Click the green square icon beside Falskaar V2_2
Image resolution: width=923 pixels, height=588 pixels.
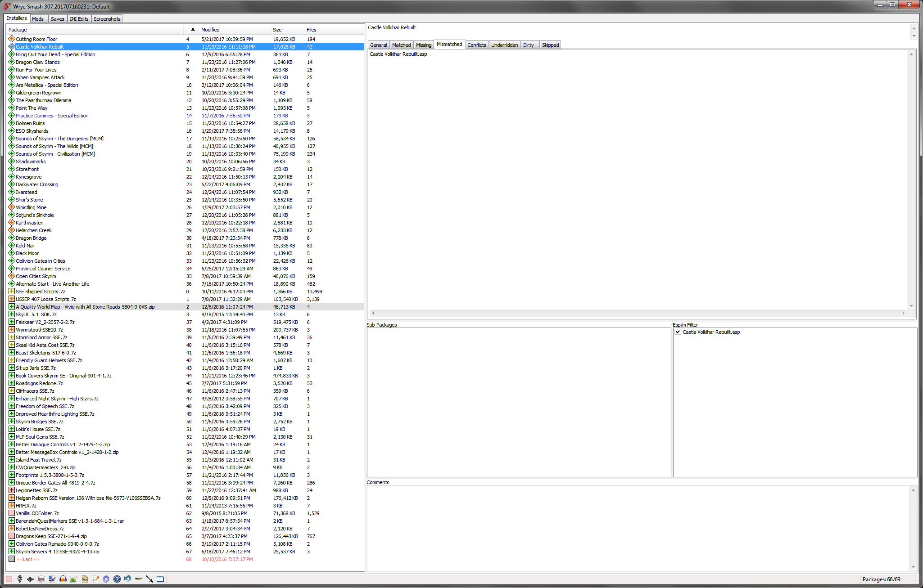12,322
